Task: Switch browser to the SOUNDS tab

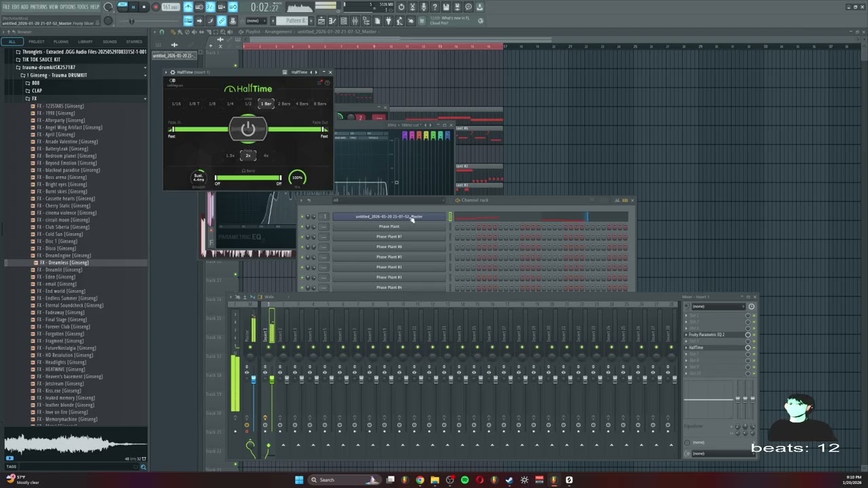Action: click(110, 41)
